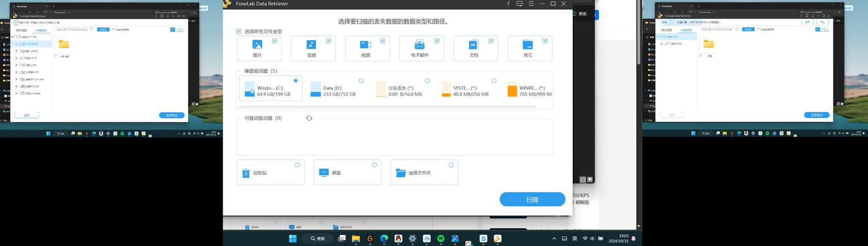Viewport: 868px width, 246px height.
Task: Click the volume speaker tray icon
Action: 592,239
